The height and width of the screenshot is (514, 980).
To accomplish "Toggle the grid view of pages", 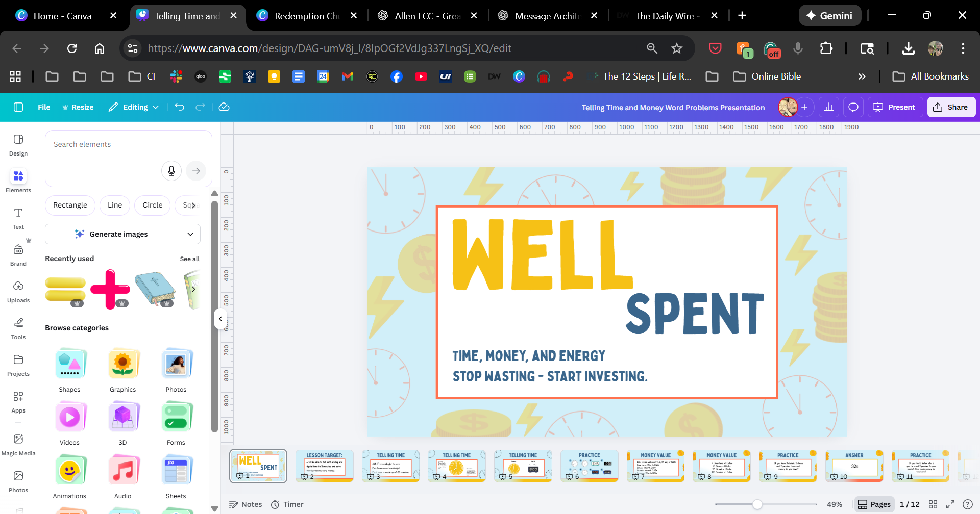I will pyautogui.click(x=933, y=504).
